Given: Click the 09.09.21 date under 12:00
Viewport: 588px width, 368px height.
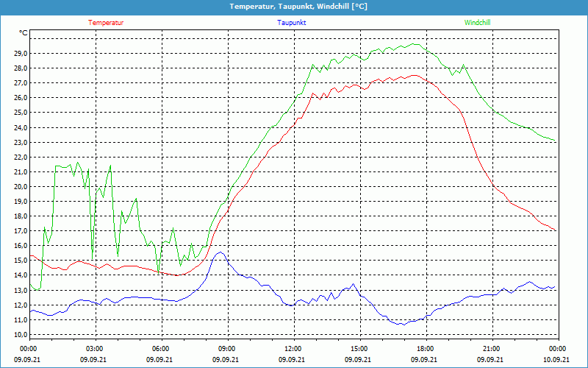Looking at the screenshot, I should (x=291, y=360).
